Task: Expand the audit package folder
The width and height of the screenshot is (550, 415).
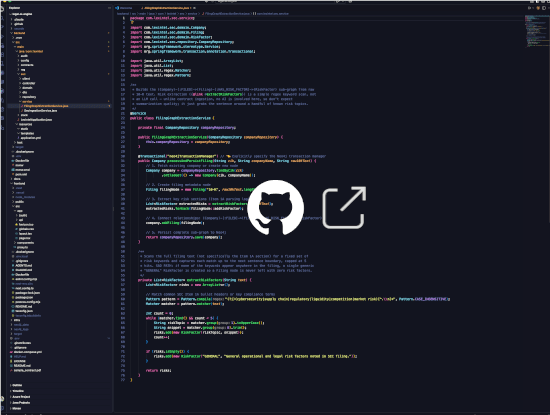Action: pyautogui.click(x=24, y=56)
